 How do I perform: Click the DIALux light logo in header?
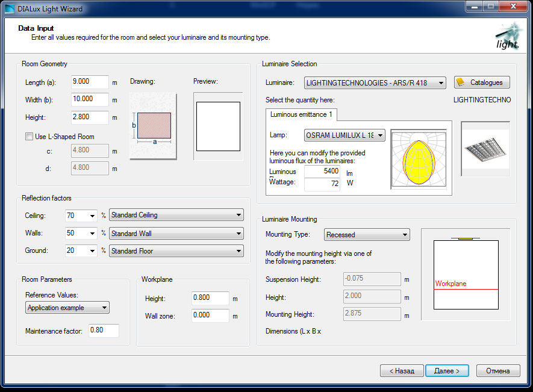point(507,36)
